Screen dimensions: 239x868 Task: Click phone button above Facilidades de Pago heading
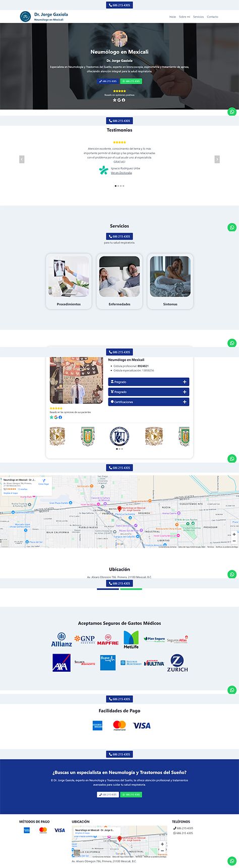[x=119, y=699]
